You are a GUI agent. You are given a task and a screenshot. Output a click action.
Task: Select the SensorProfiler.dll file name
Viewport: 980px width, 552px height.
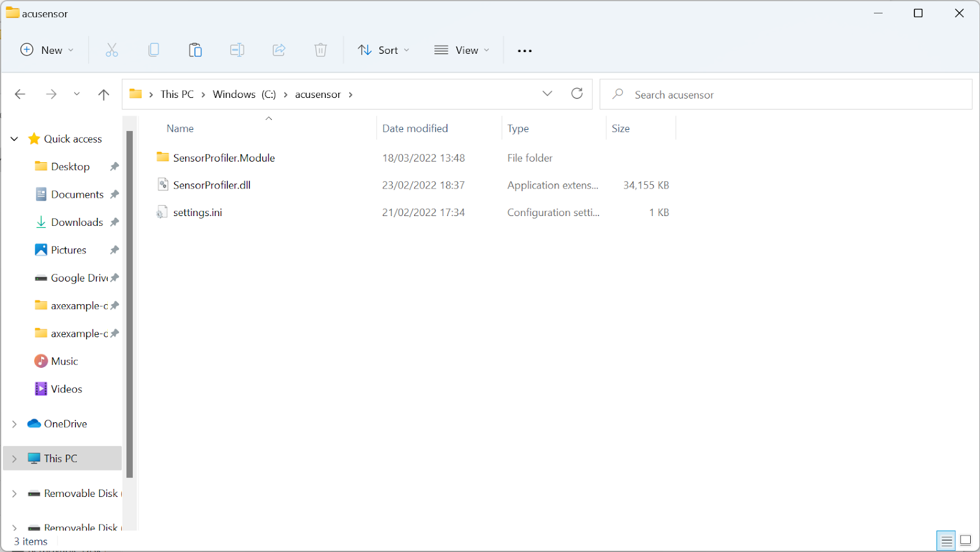coord(212,185)
